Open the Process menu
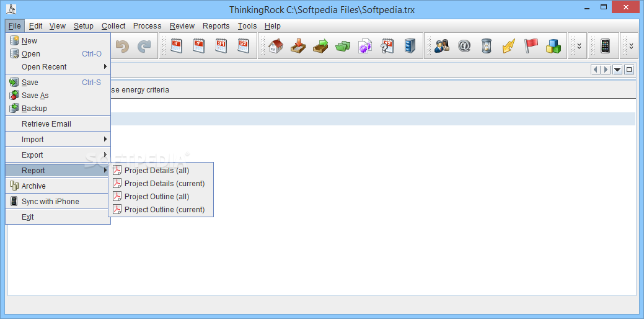644x319 pixels. 147,26
